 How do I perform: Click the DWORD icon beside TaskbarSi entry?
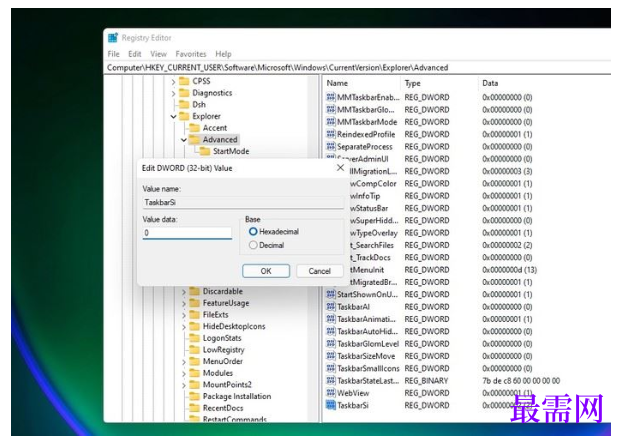[x=330, y=405]
